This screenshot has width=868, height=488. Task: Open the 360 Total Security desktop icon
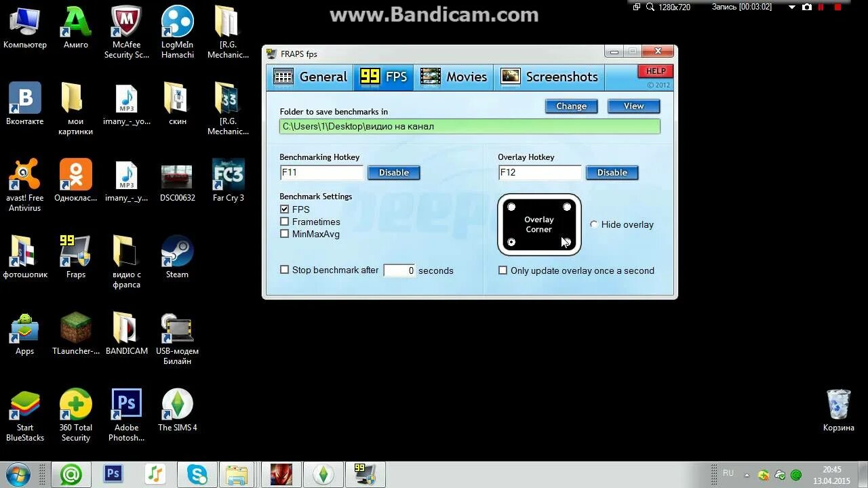pos(76,415)
